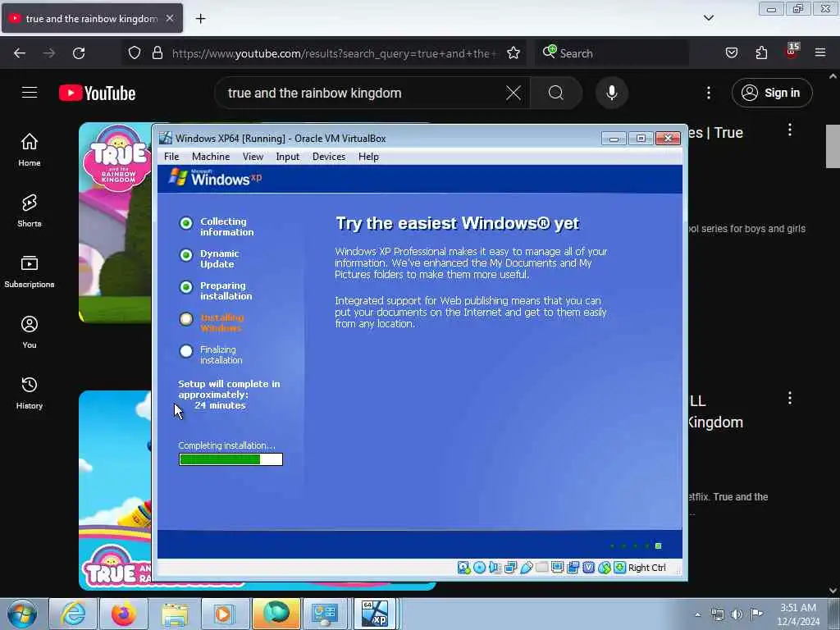Bookmark this page with the star
Viewport: 840px width, 630px height.
tap(514, 53)
